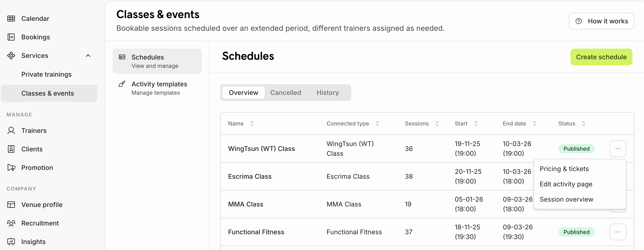The width and height of the screenshot is (644, 250).
Task: Open Private trainings in sidebar
Action: 47,75
